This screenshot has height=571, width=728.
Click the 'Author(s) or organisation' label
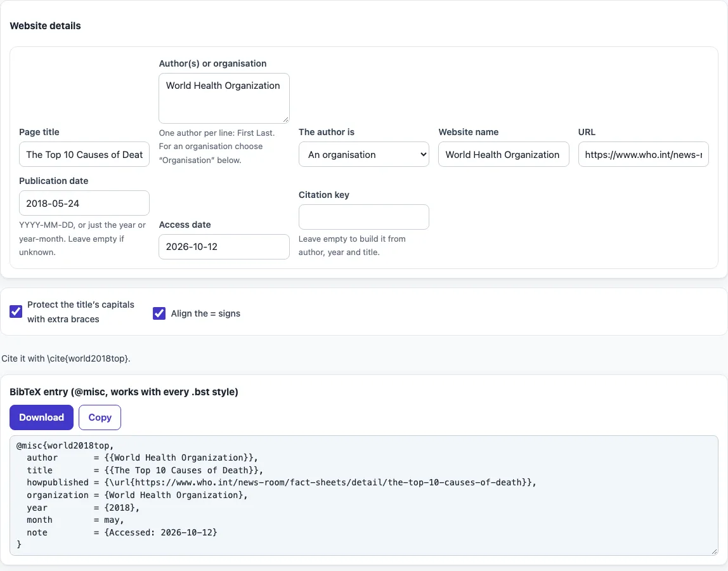212,63
